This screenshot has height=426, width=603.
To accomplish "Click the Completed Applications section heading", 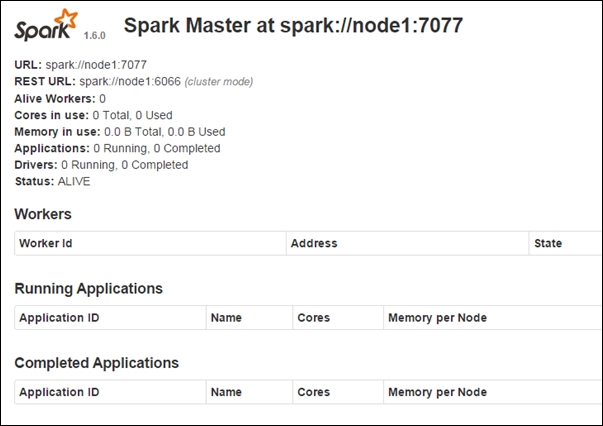I will [x=97, y=363].
